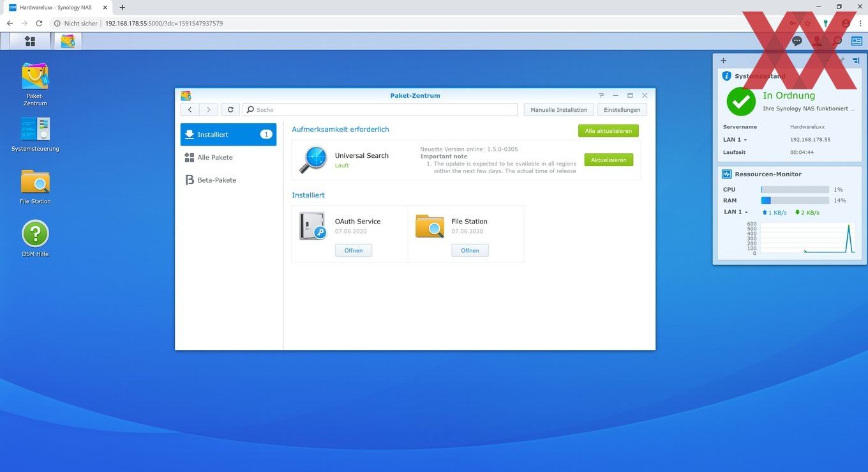Click the Universal Search package icon
The height and width of the screenshot is (472, 868).
point(313,160)
